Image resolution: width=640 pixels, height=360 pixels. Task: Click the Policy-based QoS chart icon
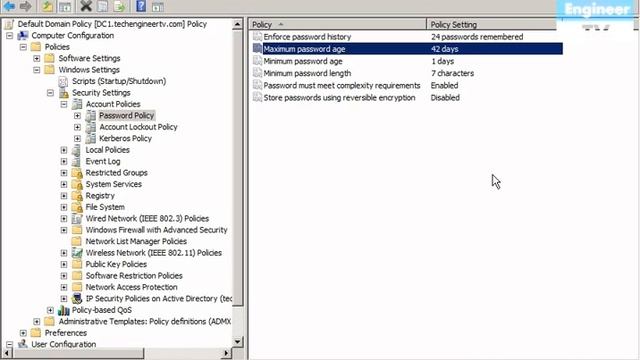click(64, 310)
